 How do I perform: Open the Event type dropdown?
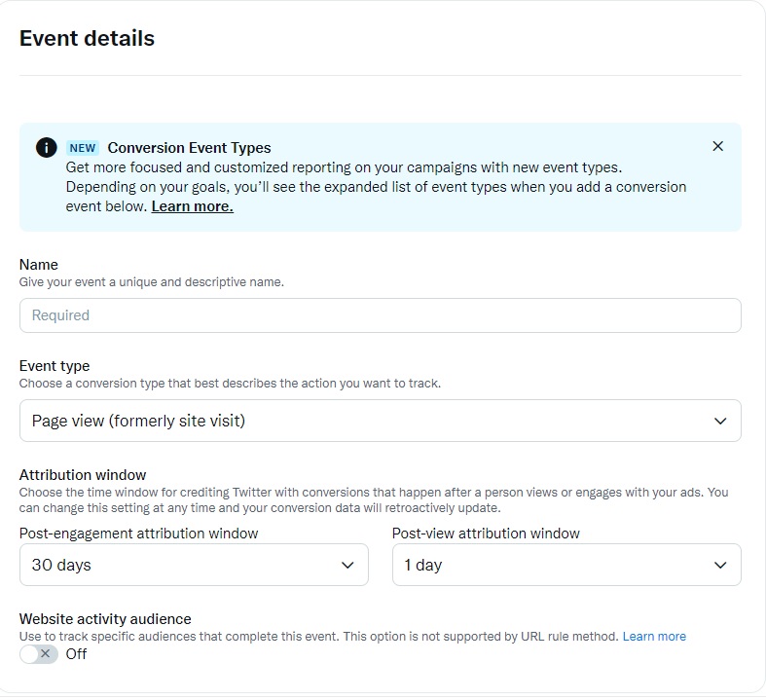[x=380, y=421]
